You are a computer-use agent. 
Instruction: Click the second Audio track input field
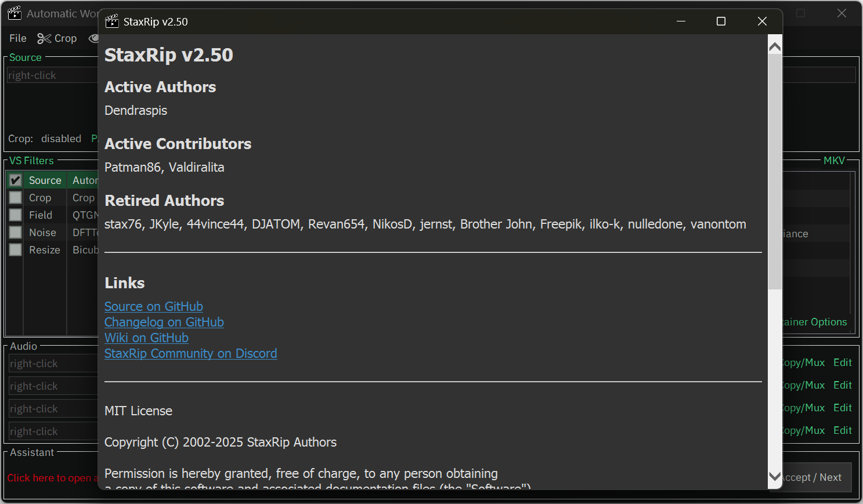click(53, 386)
